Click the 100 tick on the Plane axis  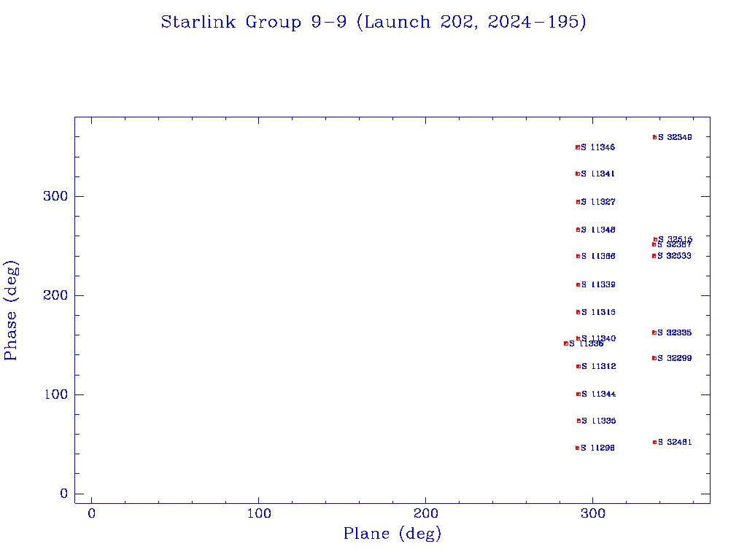[259, 514]
